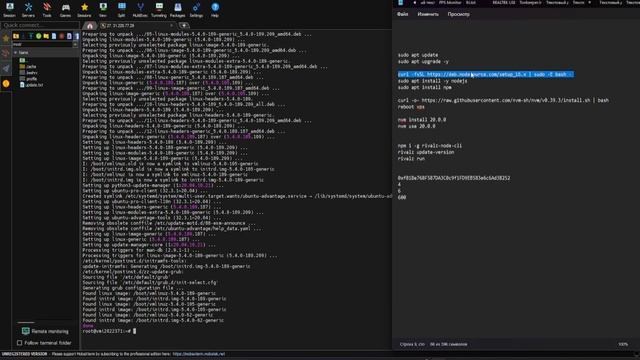Select the parent directory '..' entry
Viewport: 640px width, 360px height.
23,60
